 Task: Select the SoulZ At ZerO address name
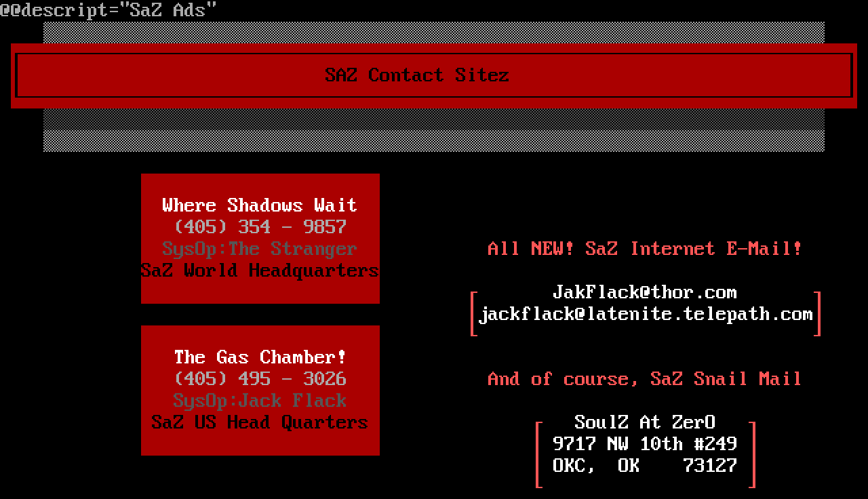click(644, 422)
